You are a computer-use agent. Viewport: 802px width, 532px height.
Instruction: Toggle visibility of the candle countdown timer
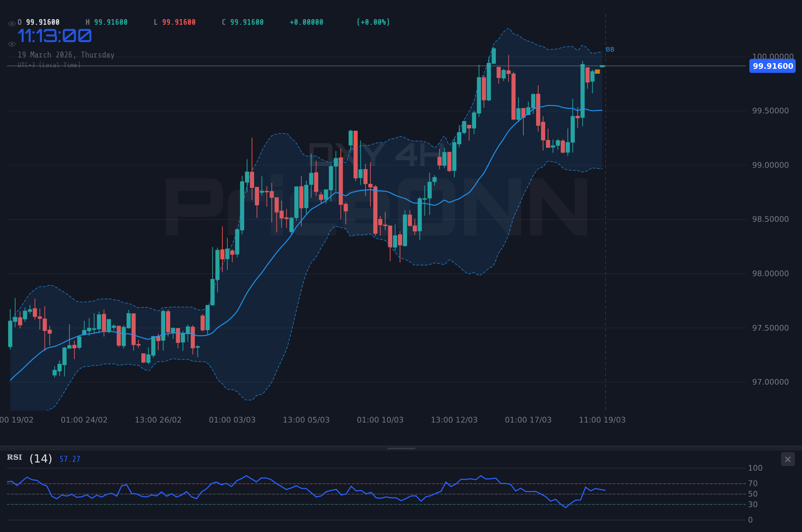12,44
